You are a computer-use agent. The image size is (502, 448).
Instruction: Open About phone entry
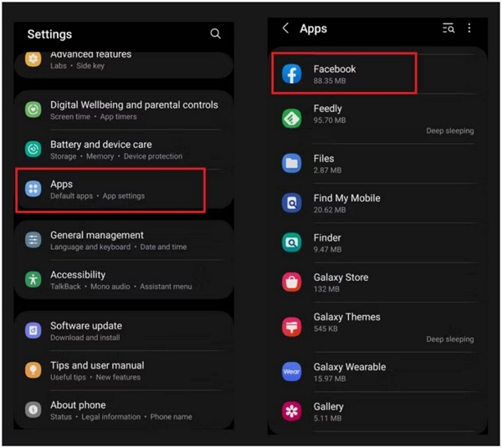pyautogui.click(x=124, y=410)
